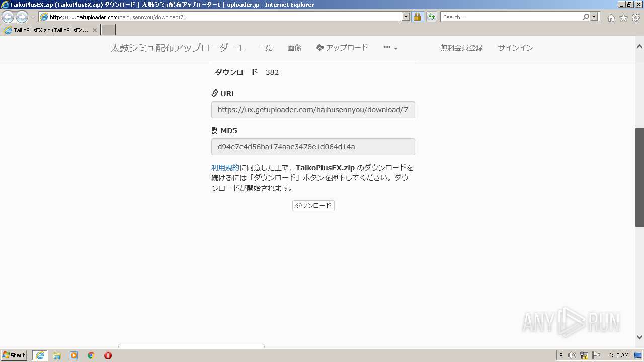Click the IE logo in the title bar

[x=5, y=5]
